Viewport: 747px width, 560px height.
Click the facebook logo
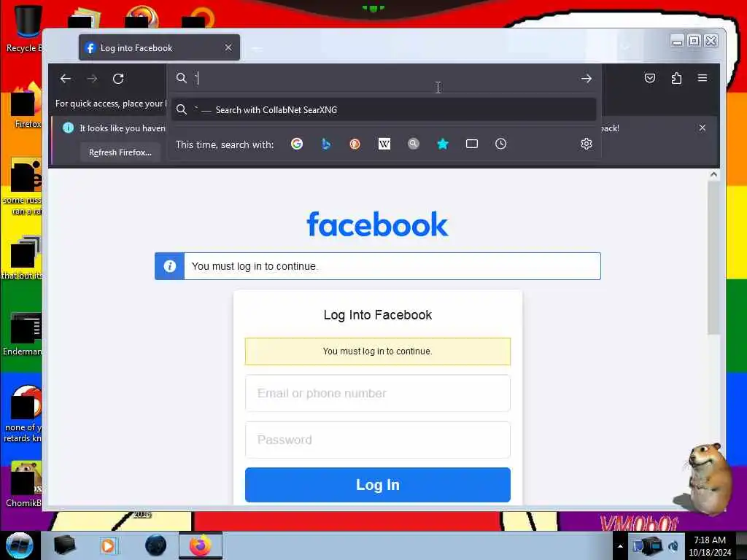pos(377,225)
